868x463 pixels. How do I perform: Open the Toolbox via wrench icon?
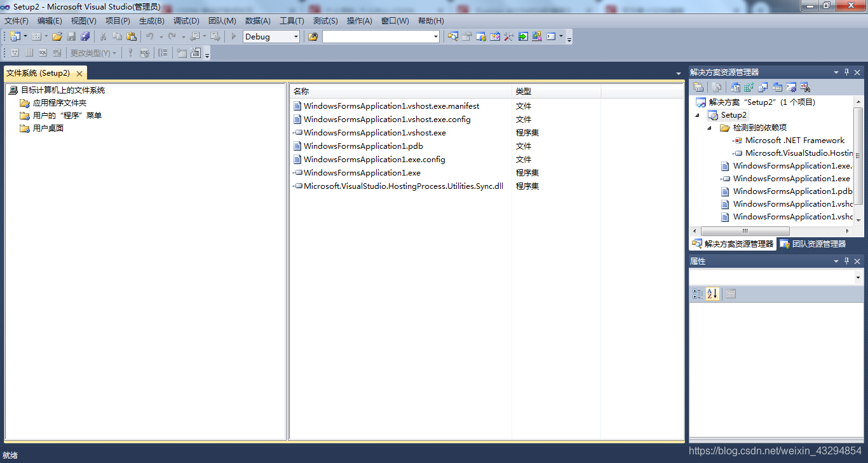click(508, 36)
